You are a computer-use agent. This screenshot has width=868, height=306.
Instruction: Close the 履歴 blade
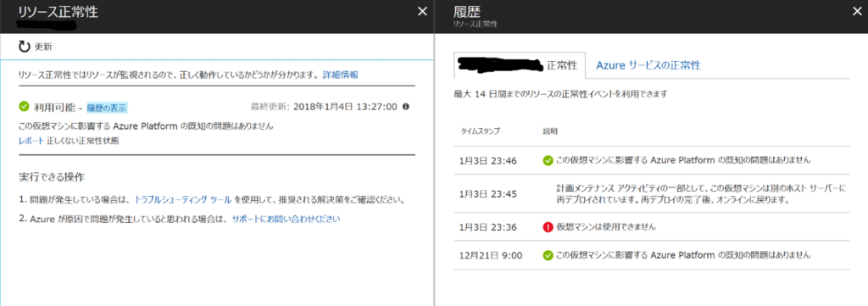pos(856,11)
